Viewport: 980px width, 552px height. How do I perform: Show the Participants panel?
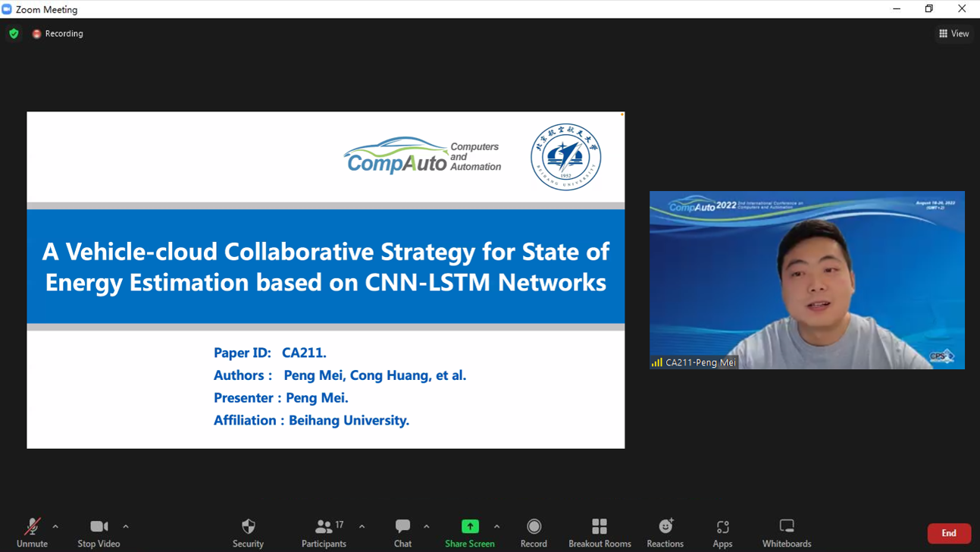[324, 532]
